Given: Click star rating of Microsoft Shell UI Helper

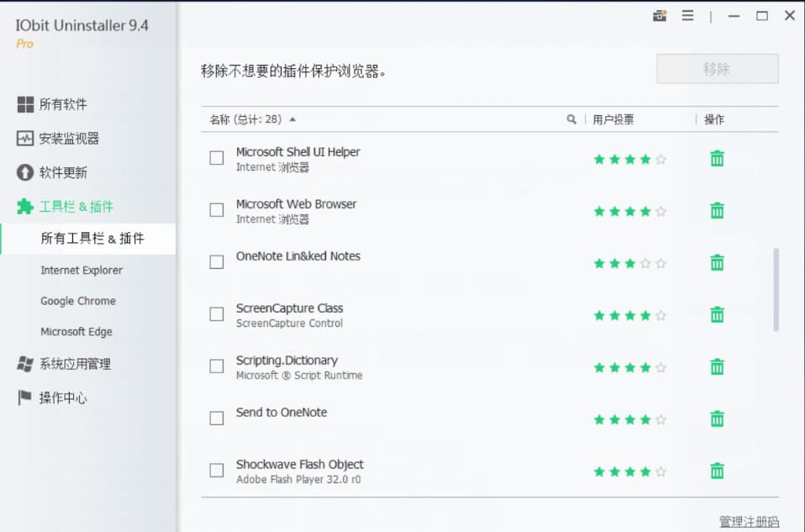Looking at the screenshot, I should click(630, 159).
